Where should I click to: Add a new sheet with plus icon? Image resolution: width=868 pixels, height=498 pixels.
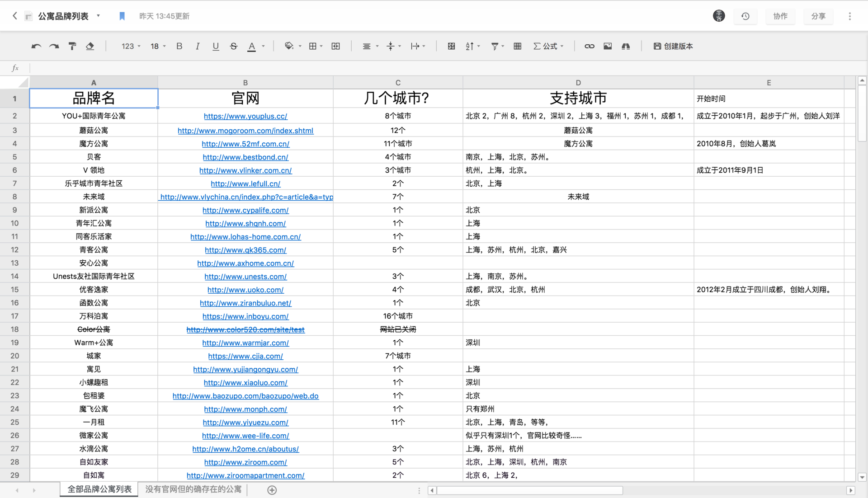click(272, 490)
